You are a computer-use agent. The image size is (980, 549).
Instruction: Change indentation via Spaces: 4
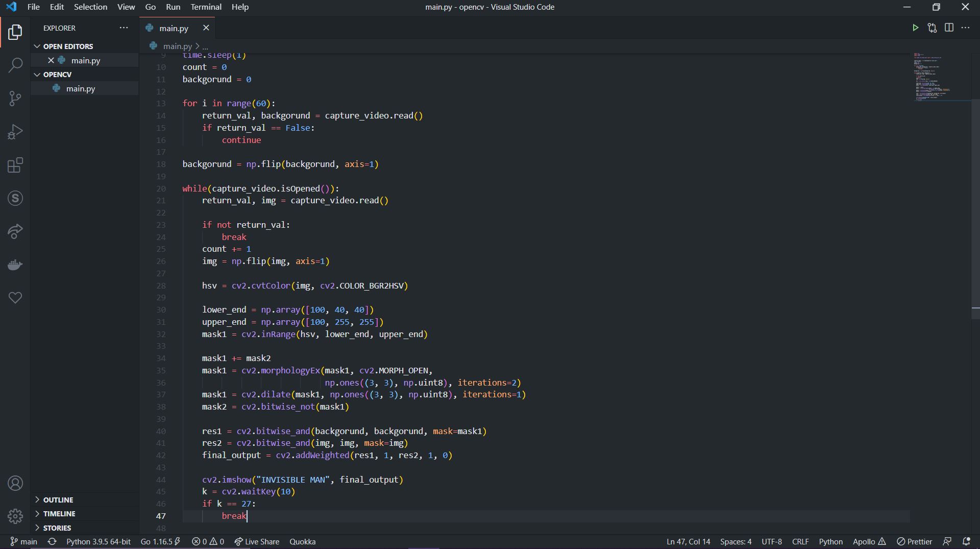click(x=736, y=541)
